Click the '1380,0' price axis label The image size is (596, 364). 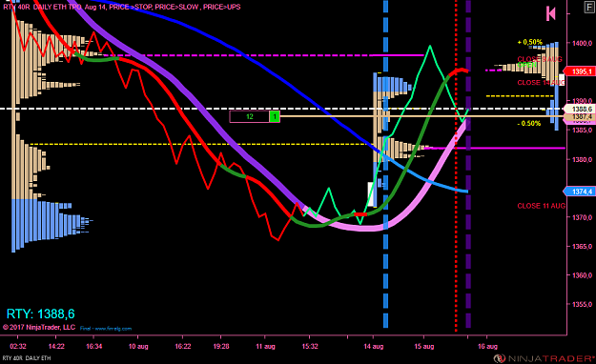coord(583,159)
